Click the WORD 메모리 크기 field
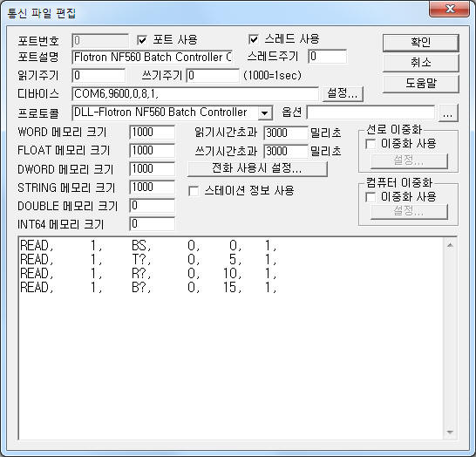This screenshot has height=457, width=476. (152, 133)
